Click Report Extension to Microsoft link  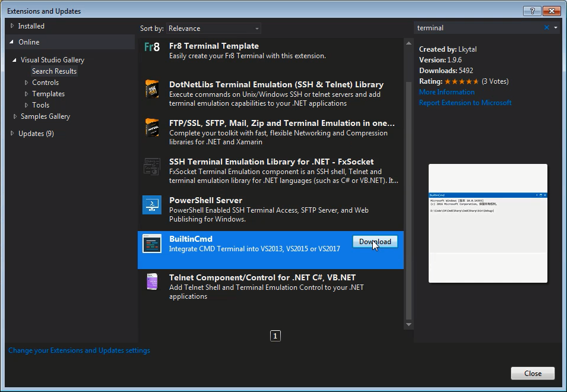point(465,103)
